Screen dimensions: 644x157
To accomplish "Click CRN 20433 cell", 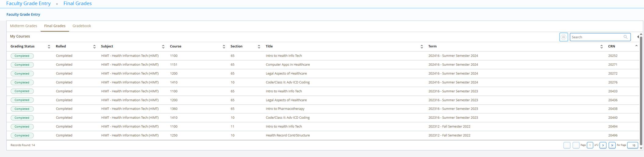I will pyautogui.click(x=613, y=91).
